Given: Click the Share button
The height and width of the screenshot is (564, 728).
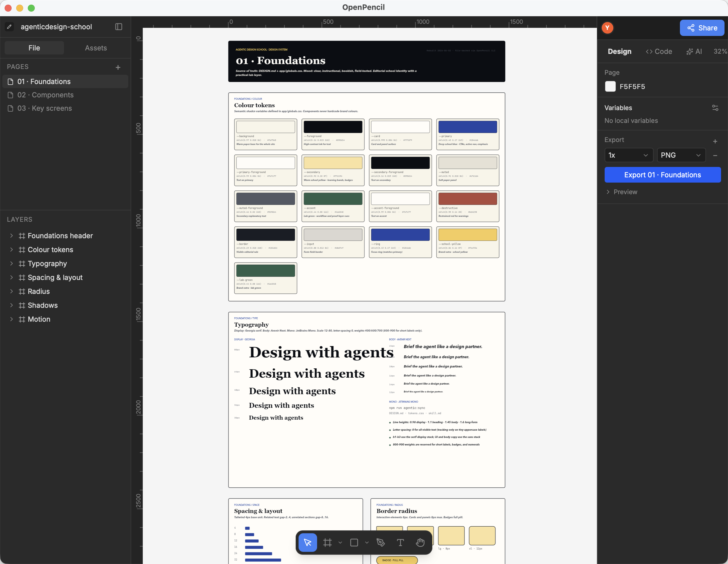Looking at the screenshot, I should click(702, 28).
